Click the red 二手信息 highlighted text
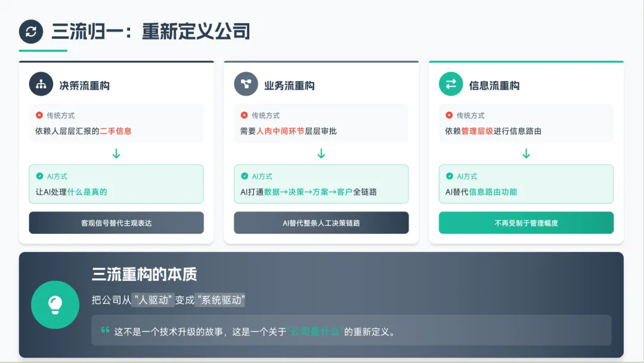 tap(116, 131)
